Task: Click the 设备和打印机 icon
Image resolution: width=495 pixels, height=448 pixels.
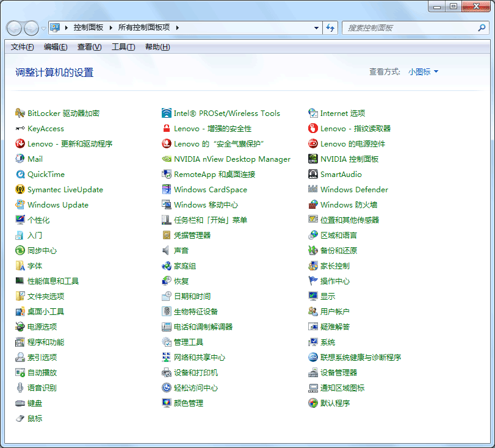Action: (x=167, y=372)
